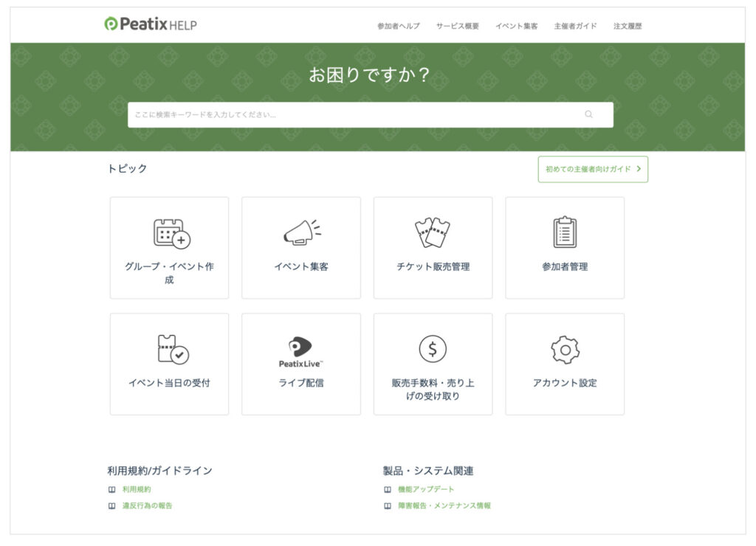Click the magnifier search icon in search bar
The width and height of the screenshot is (756, 546).
(x=588, y=114)
